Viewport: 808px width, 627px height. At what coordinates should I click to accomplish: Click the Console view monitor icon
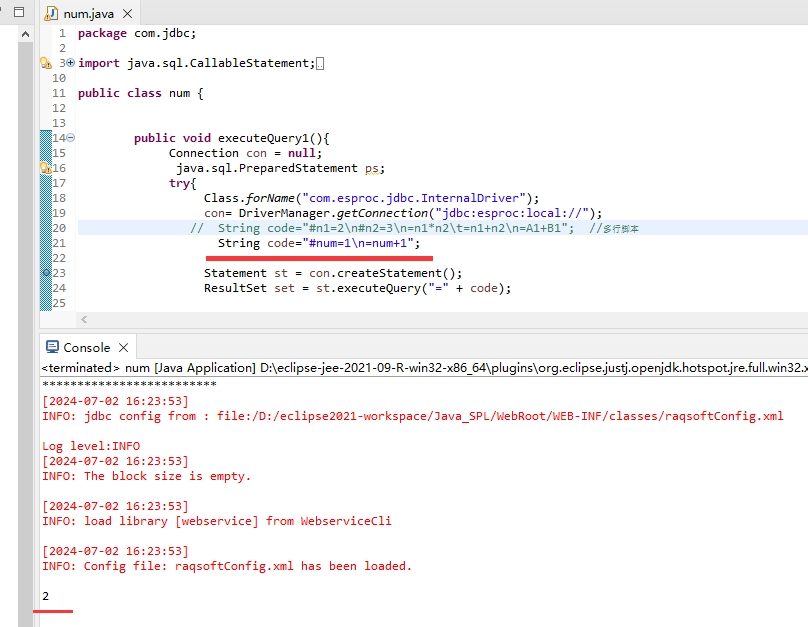(x=53, y=347)
